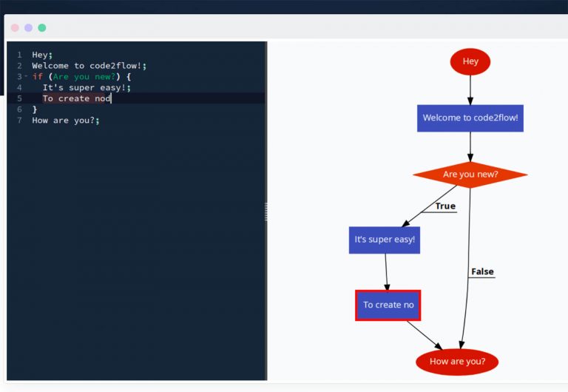The width and height of the screenshot is (568, 392).
Task: Click the green window control dot
Action: [42, 27]
